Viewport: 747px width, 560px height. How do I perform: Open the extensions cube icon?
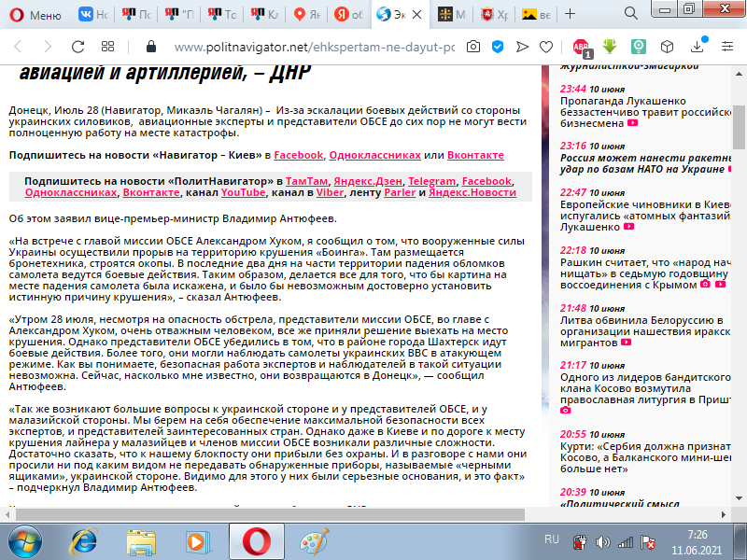click(667, 46)
